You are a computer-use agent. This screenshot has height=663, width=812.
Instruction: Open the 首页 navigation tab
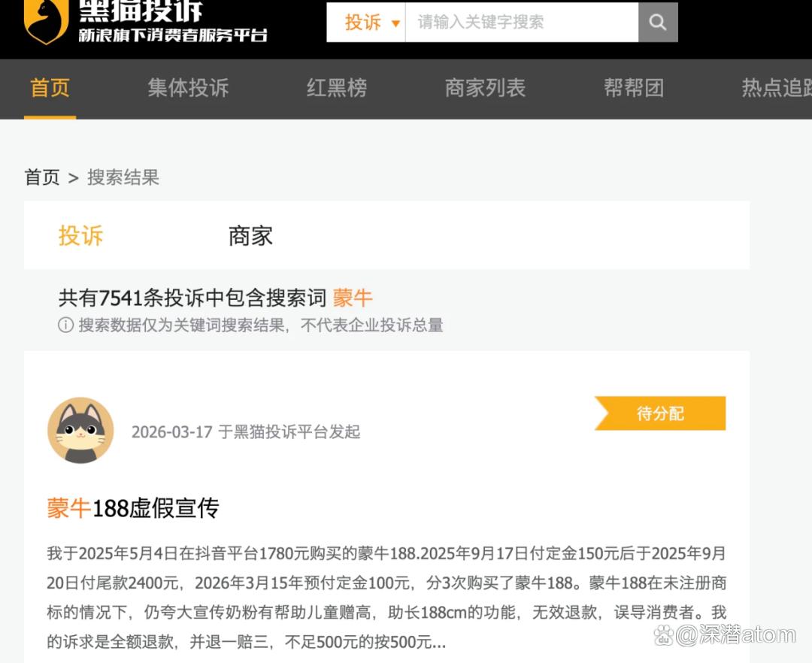tap(50, 88)
